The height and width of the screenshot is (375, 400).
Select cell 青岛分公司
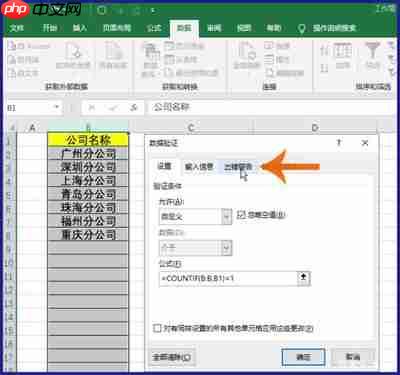[88, 194]
